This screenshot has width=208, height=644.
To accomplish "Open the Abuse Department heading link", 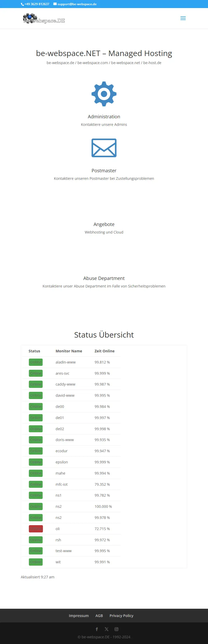I will tap(104, 278).
